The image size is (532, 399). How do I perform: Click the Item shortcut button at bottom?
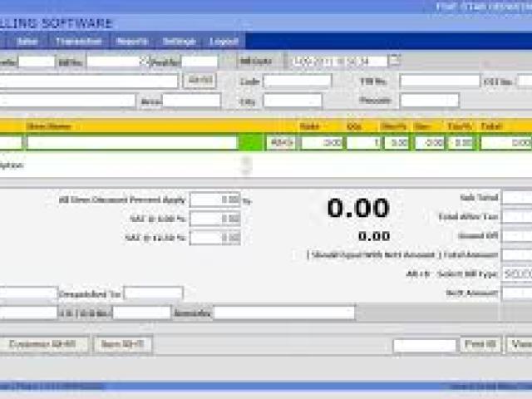122,344
